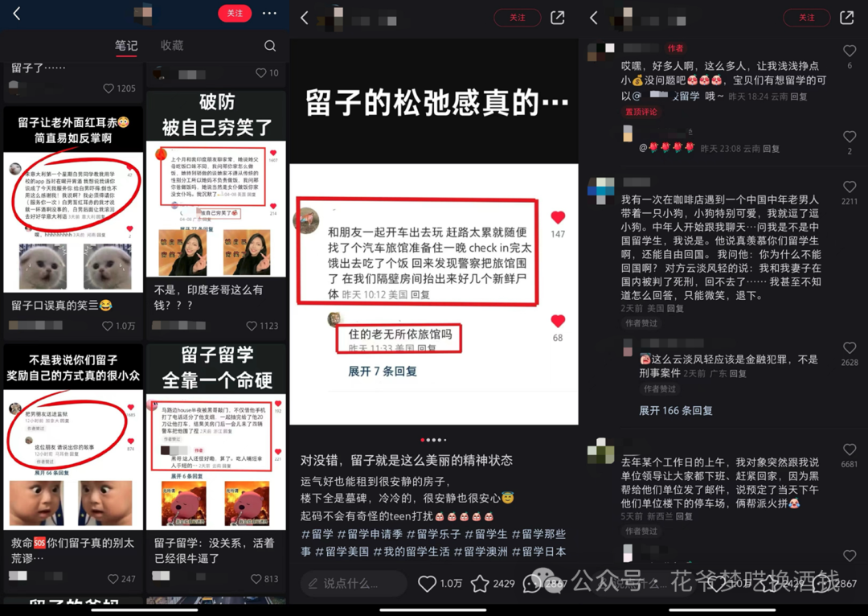Like the note with 1205 likes
The width and height of the screenshot is (868, 616).
tap(108, 88)
